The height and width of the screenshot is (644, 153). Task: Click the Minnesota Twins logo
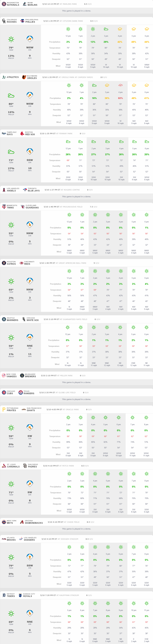point(4,207)
